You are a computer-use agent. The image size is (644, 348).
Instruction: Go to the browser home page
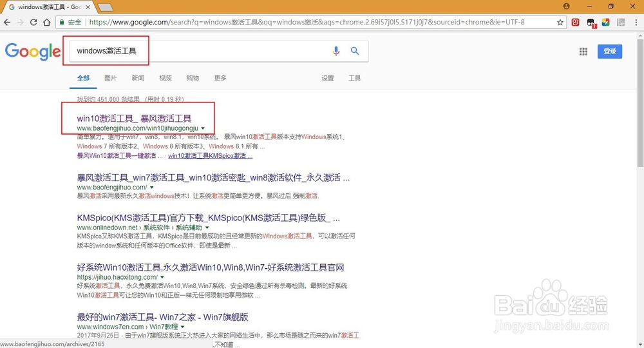47,22
